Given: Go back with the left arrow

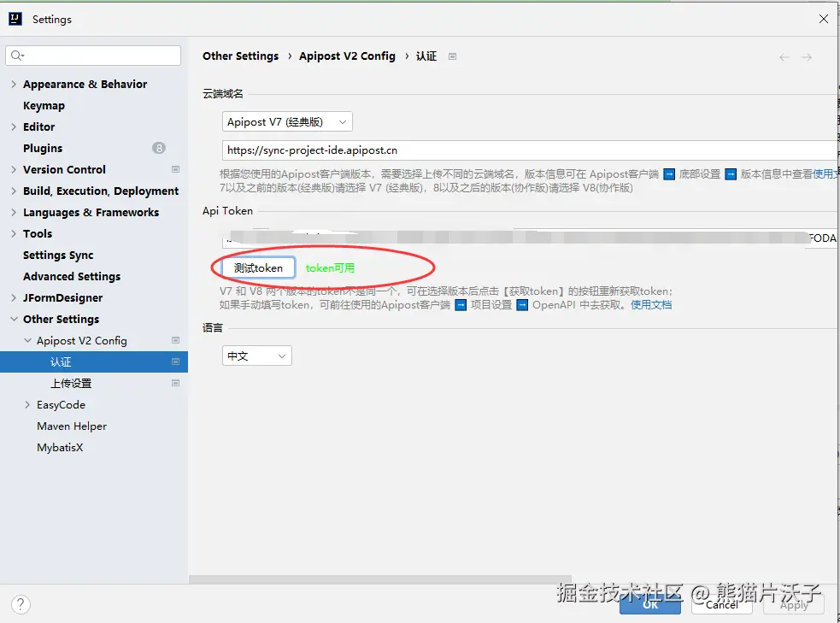Looking at the screenshot, I should point(784,56).
